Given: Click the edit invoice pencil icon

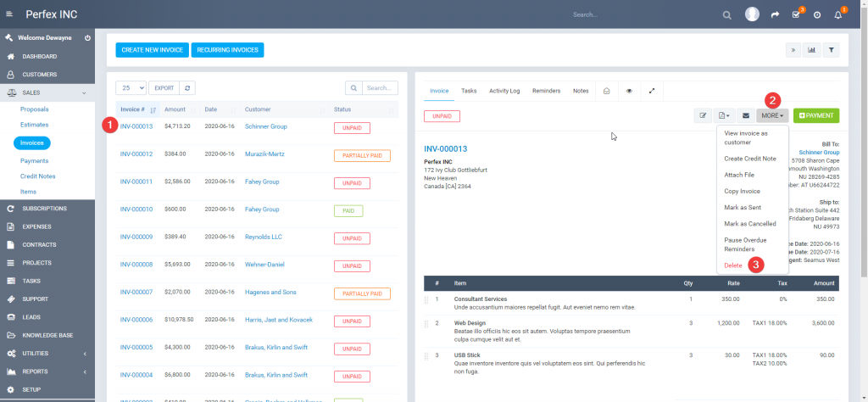Looking at the screenshot, I should click(703, 115).
